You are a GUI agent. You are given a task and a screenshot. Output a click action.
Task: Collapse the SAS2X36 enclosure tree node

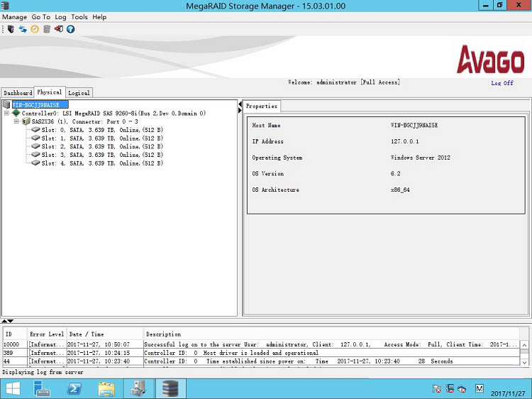pyautogui.click(x=16, y=121)
